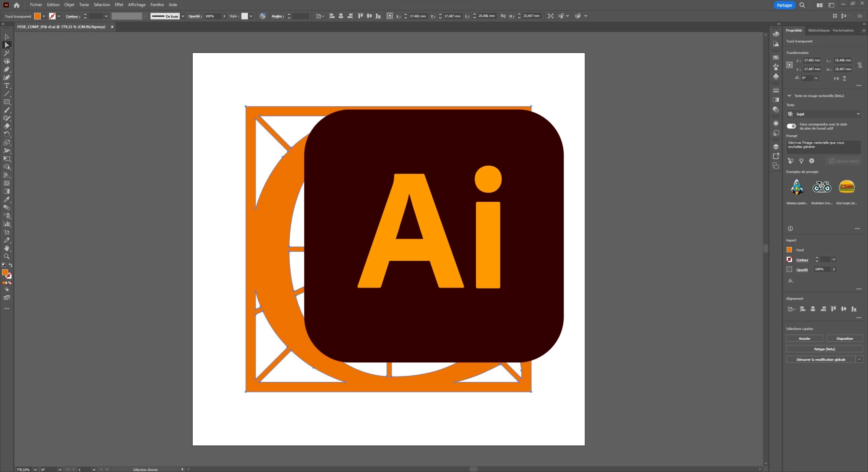Viewport: 868px width, 472px height.
Task: Switch to the Bibliothèques tab
Action: coord(819,30)
